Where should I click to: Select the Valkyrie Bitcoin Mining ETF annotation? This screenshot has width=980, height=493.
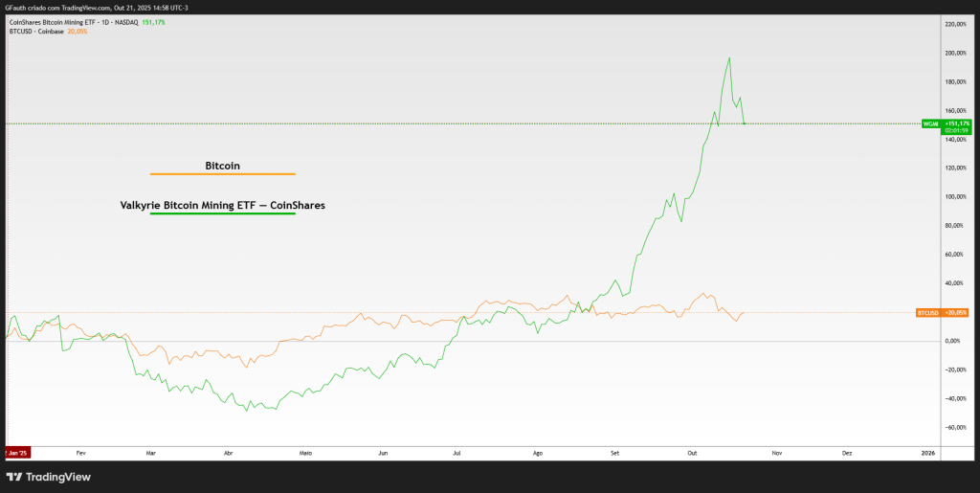tap(222, 205)
